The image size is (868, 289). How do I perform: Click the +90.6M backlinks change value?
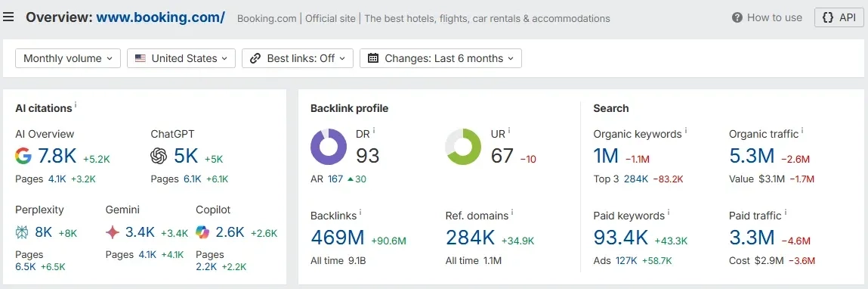click(x=388, y=241)
